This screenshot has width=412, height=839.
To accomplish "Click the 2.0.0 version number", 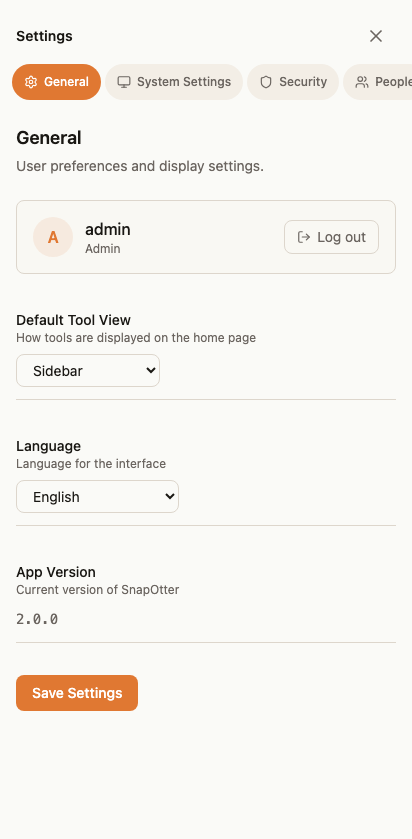I will coord(37,619).
